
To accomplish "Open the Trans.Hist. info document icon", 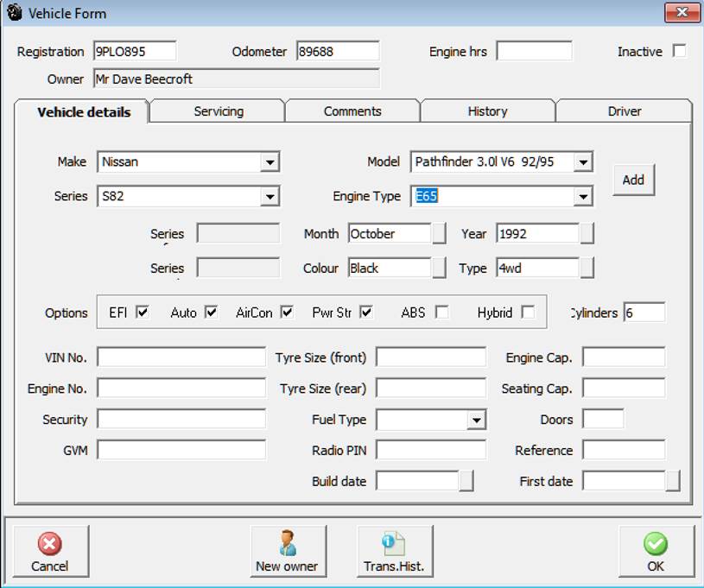I will pos(393,543).
